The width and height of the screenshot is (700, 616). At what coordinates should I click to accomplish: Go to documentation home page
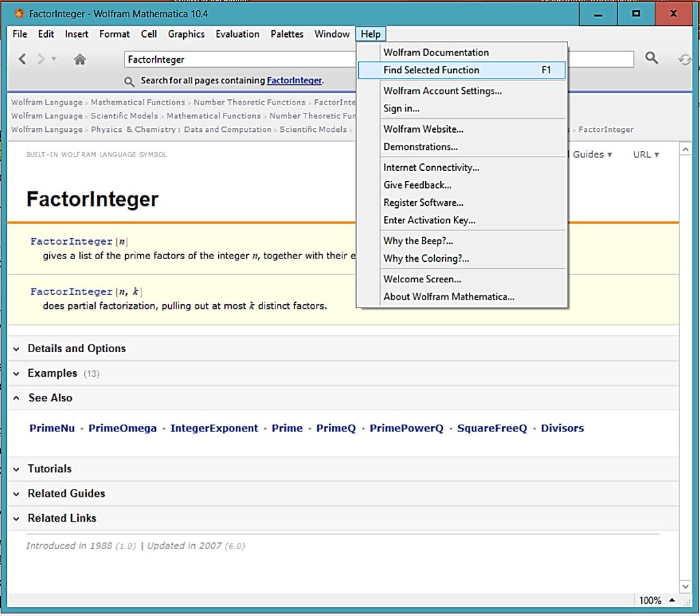[x=80, y=59]
